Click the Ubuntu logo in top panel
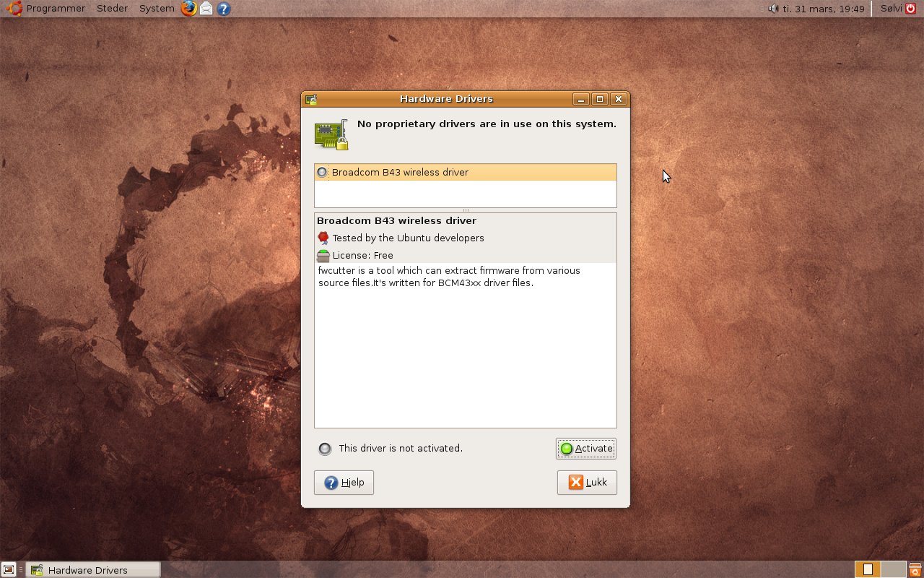This screenshot has height=578, width=924. click(x=13, y=9)
